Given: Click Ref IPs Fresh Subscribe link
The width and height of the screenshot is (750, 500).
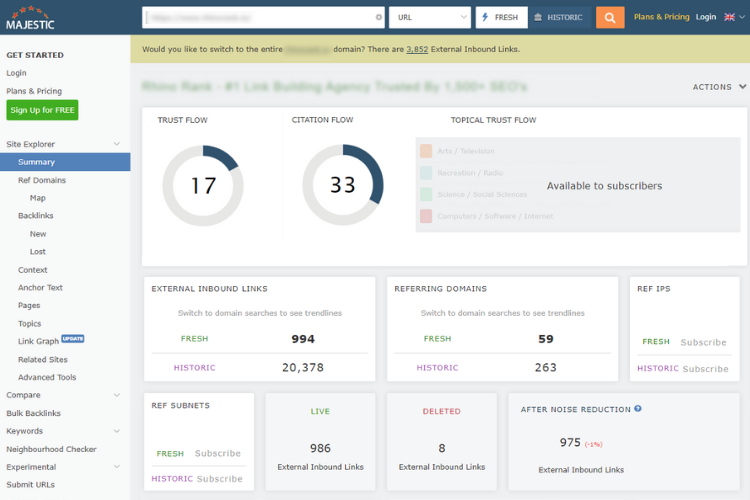Looking at the screenshot, I should click(703, 342).
